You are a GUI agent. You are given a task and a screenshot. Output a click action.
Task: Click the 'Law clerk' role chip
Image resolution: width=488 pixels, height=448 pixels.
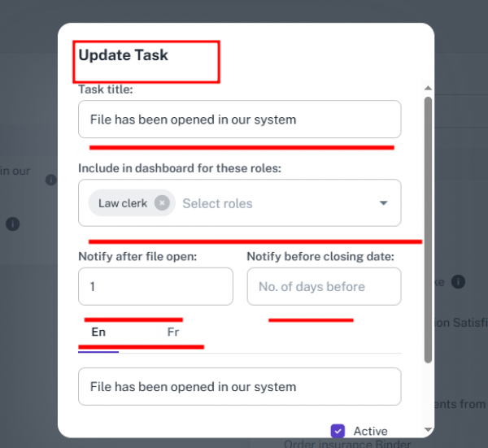point(123,203)
